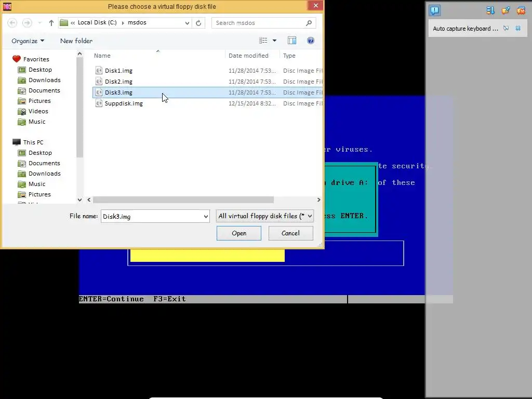Viewport: 532px width, 399px height.
Task: Open the virtual floppy file type filter
Action: coord(264,216)
